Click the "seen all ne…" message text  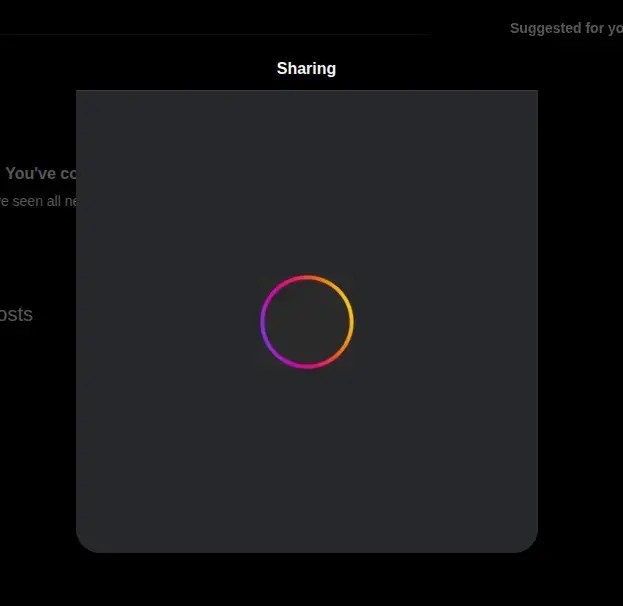(x=38, y=201)
